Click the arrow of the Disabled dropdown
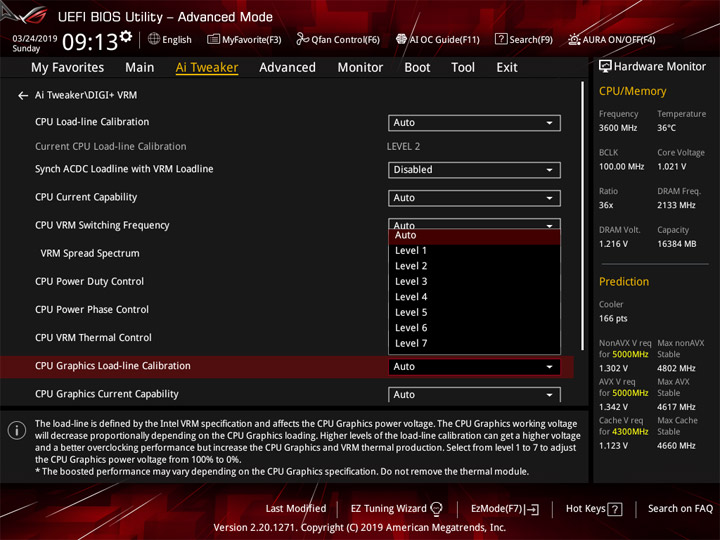720x540 pixels. [x=549, y=170]
